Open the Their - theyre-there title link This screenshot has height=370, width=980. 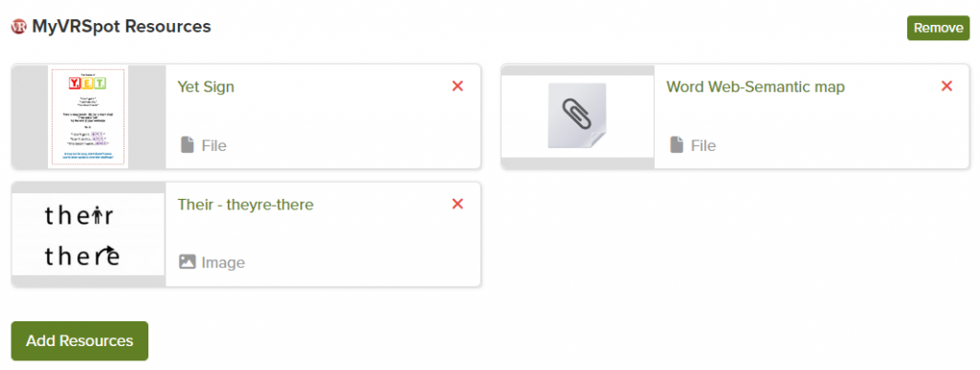246,204
